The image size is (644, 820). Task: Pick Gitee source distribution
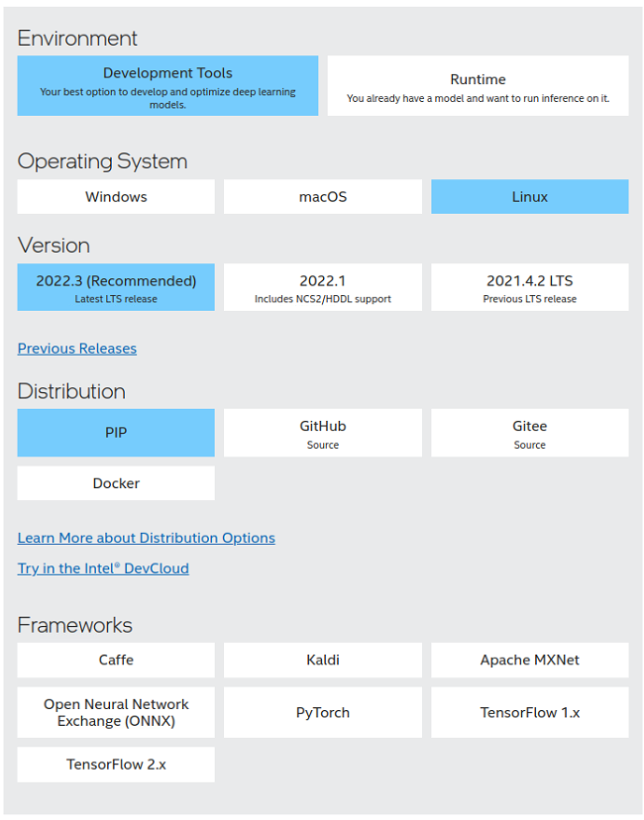point(529,433)
